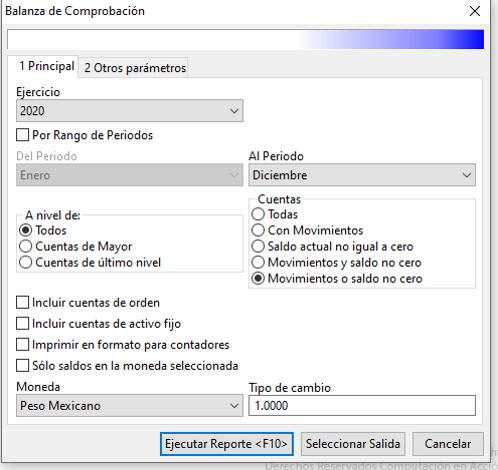This screenshot has height=470, width=498.
Task: Click the Tipo de cambio field
Action: [x=362, y=406]
